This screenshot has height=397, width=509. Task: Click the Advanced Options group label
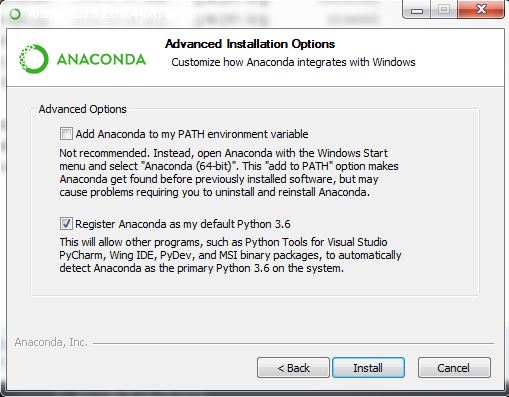pos(82,109)
